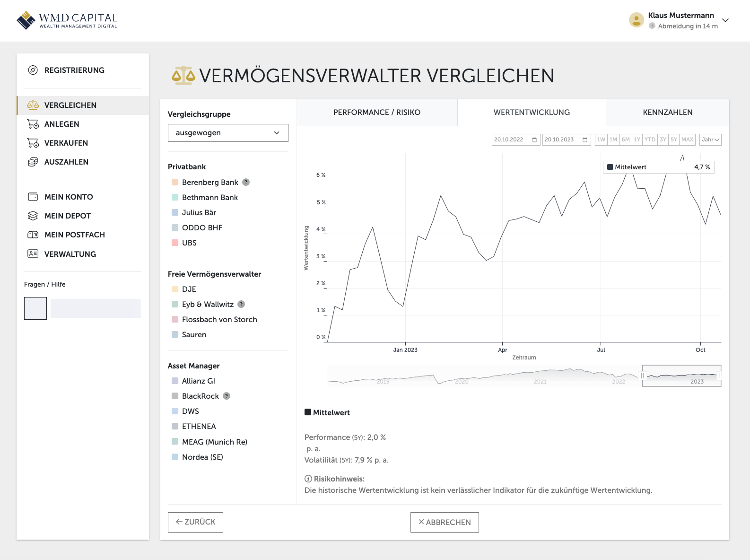The width and height of the screenshot is (750, 560).
Task: Toggle ETHENEA series
Action: 194,426
